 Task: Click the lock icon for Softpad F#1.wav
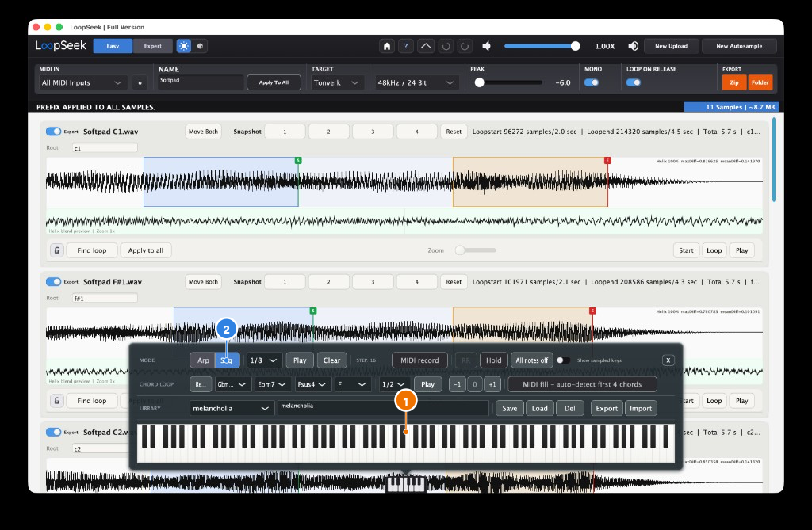pos(57,401)
